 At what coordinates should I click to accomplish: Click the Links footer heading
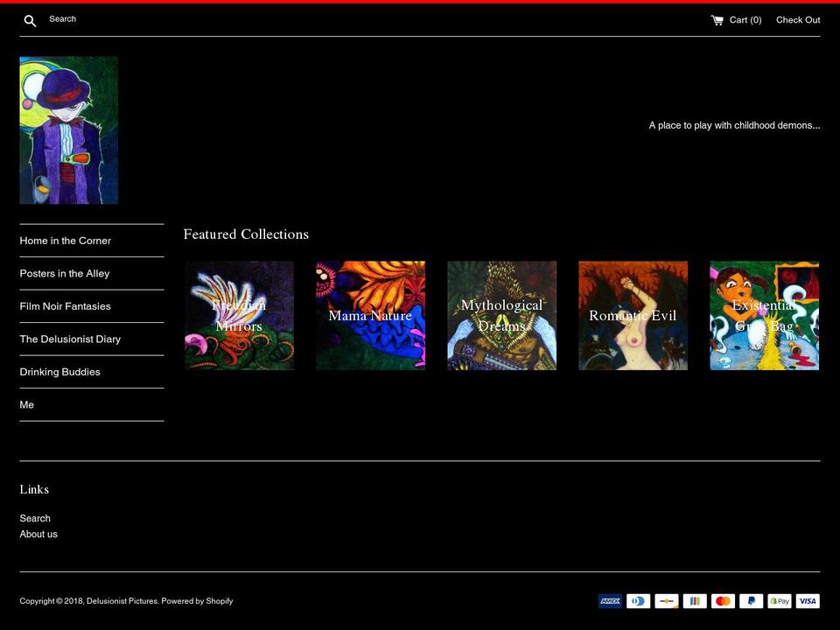tap(34, 489)
